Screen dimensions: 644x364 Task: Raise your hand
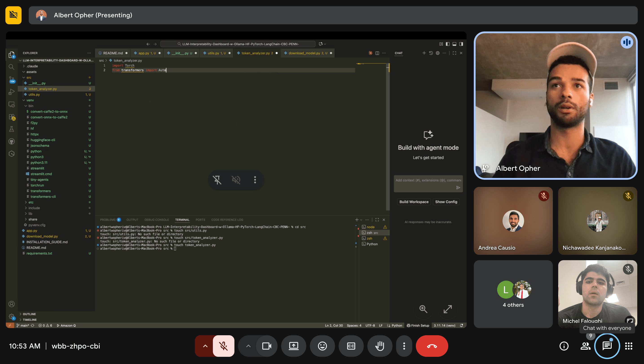[379, 346]
